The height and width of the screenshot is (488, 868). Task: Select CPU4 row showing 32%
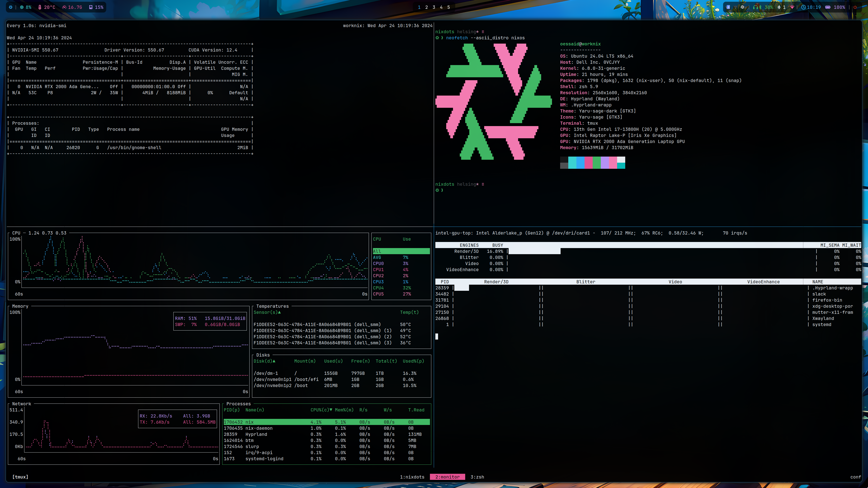[401, 288]
